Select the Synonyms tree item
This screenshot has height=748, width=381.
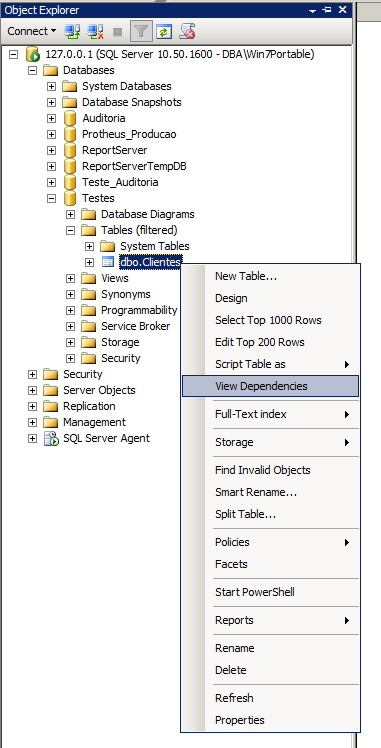click(x=126, y=294)
